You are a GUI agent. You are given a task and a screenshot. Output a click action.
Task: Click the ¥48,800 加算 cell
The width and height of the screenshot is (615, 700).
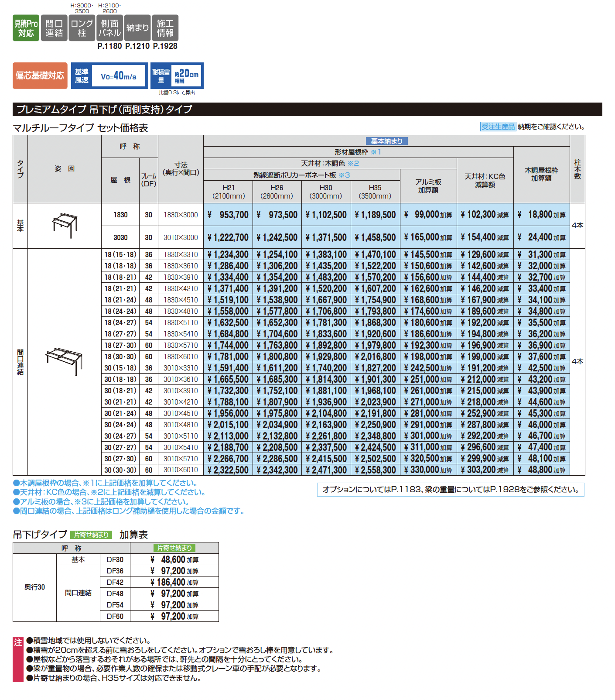pos(541,470)
